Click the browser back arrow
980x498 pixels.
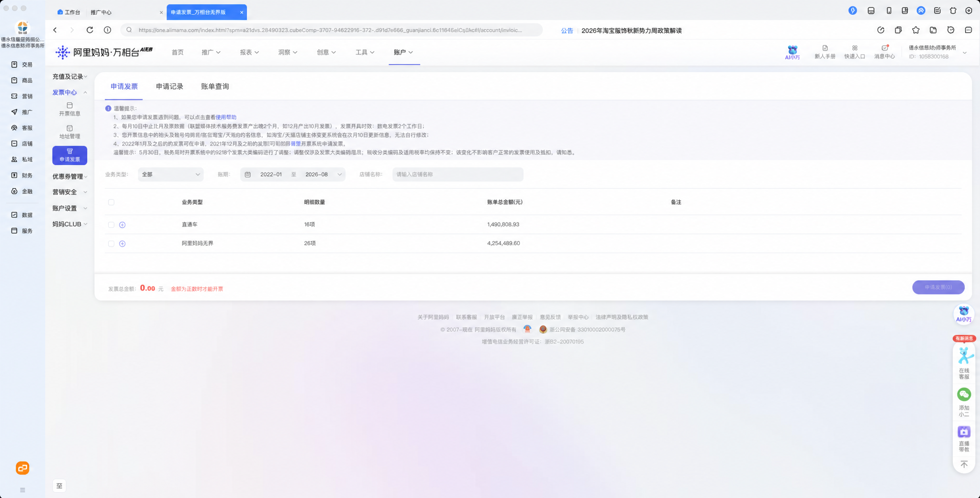pyautogui.click(x=55, y=30)
